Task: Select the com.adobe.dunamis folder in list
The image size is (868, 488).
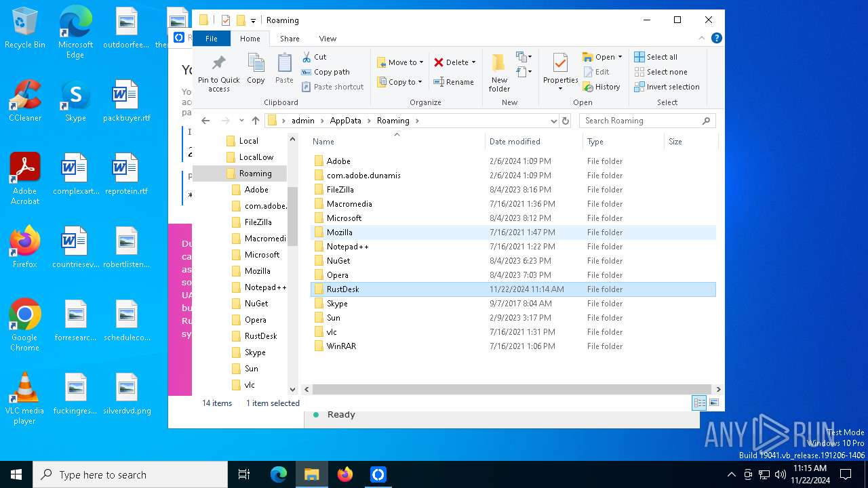Action: click(513, 176)
